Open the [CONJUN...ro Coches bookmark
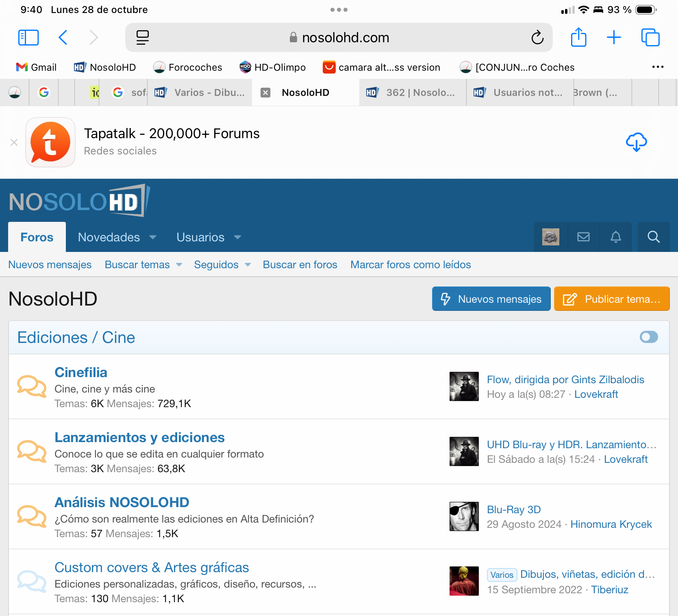 517,67
